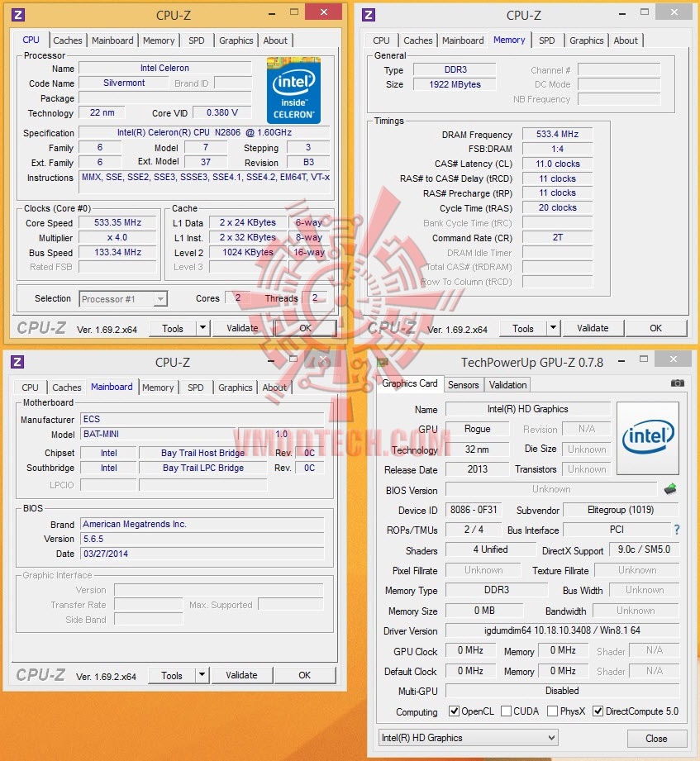Viewport: 700px width, 761px height.
Task: Open Graphics tab in the Mainboard CPU-Z window
Action: (x=235, y=388)
